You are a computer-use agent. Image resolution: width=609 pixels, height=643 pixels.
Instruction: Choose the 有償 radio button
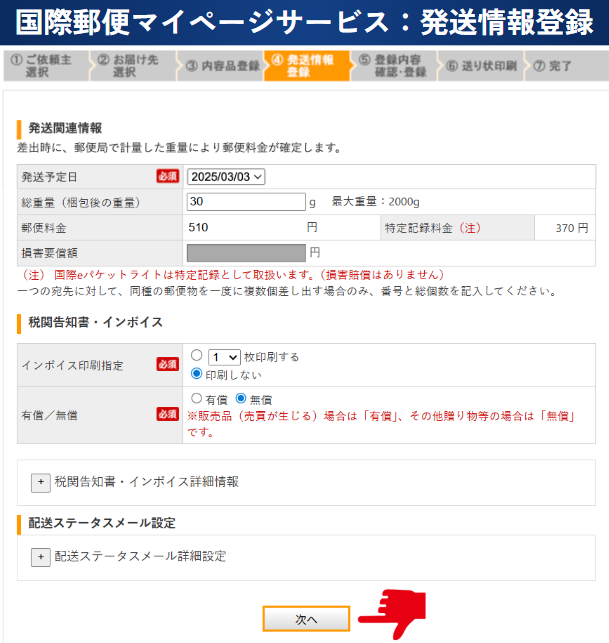(196, 398)
